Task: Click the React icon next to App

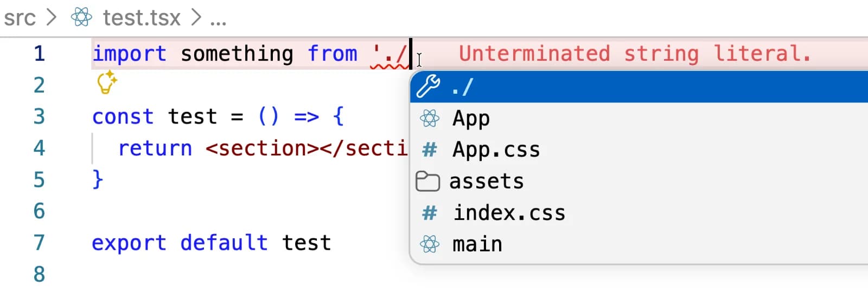Action: 429,118
